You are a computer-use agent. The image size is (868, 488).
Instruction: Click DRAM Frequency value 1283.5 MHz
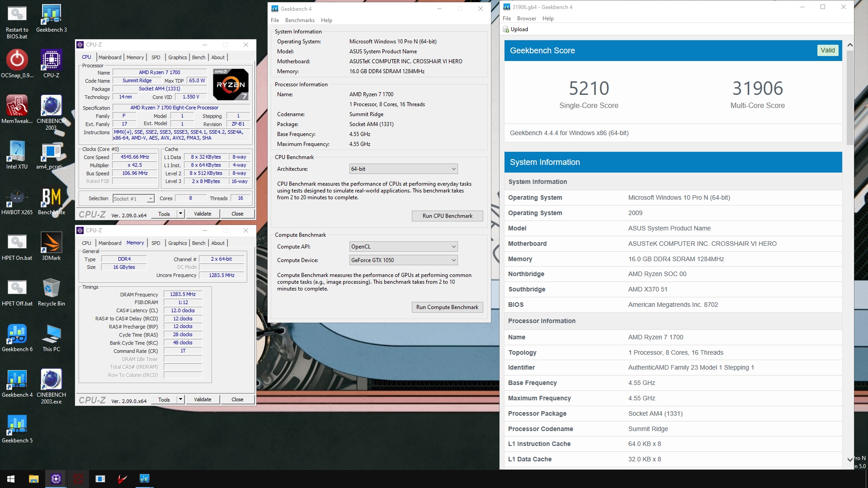coord(183,294)
